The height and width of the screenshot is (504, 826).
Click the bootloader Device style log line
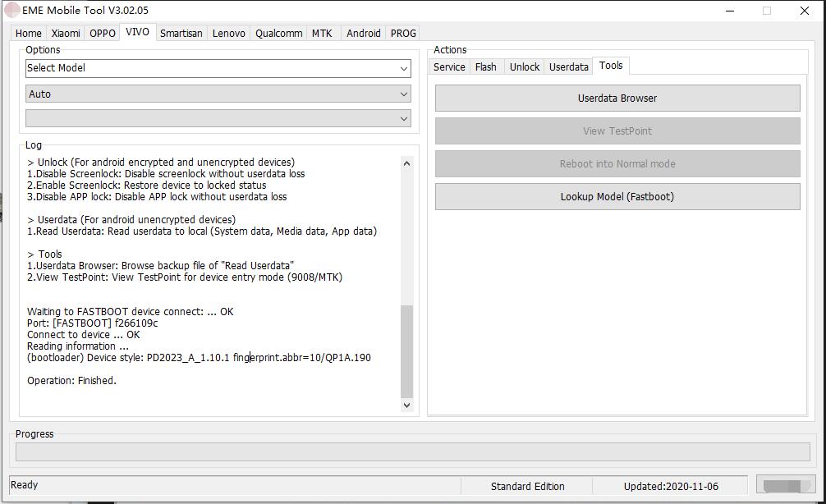click(x=199, y=358)
